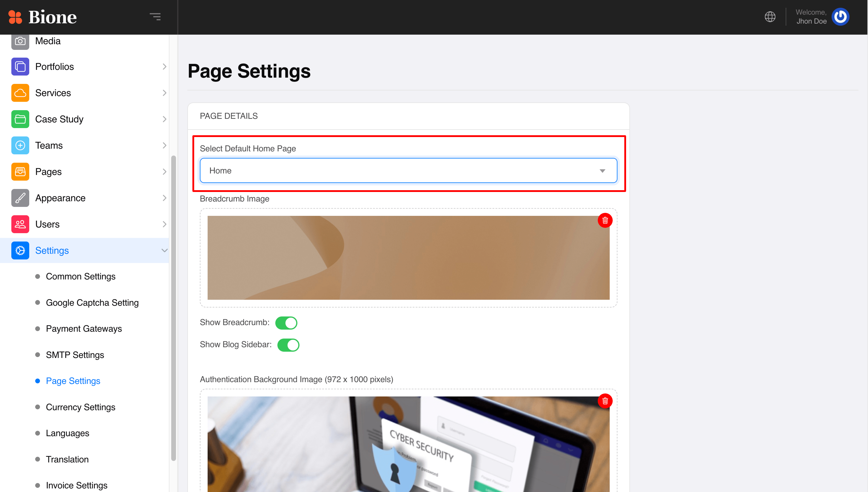The height and width of the screenshot is (492, 868).
Task: Click the Settings gear icon
Action: 20,251
